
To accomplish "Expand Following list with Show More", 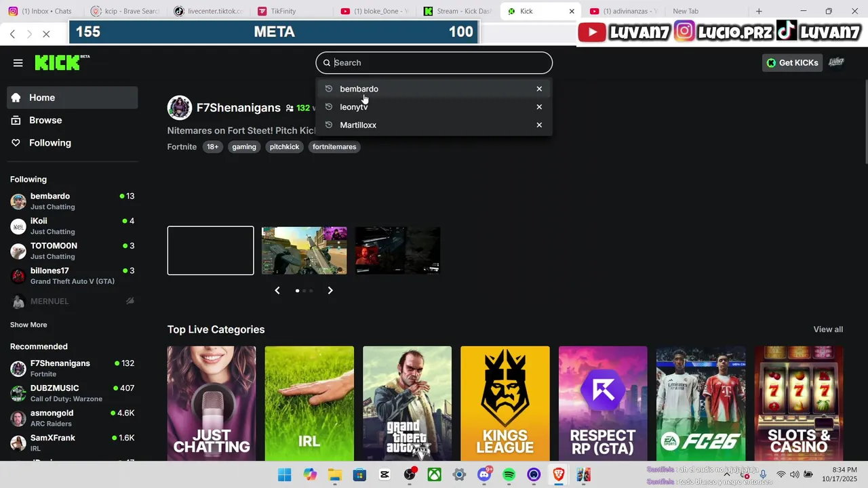I will pos(28,325).
